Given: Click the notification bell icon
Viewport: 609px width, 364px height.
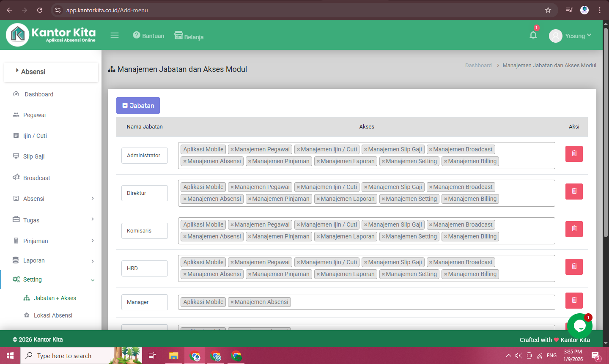Looking at the screenshot, I should click(x=533, y=35).
